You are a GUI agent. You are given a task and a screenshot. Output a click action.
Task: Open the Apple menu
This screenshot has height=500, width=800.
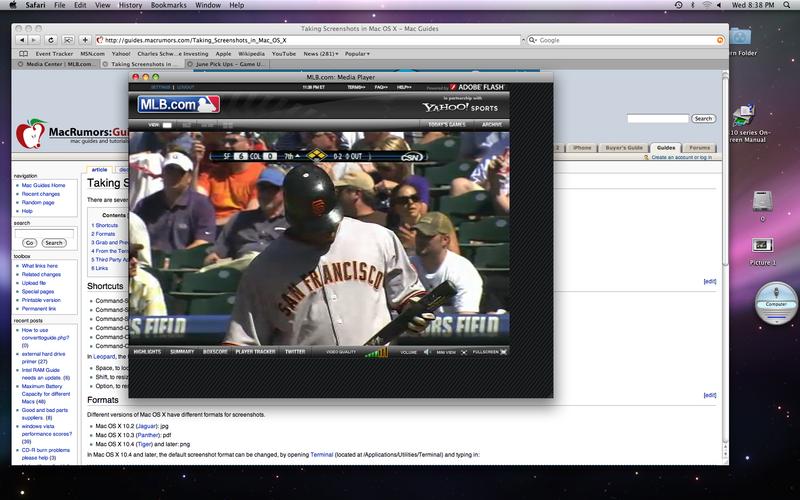pyautogui.click(x=13, y=5)
